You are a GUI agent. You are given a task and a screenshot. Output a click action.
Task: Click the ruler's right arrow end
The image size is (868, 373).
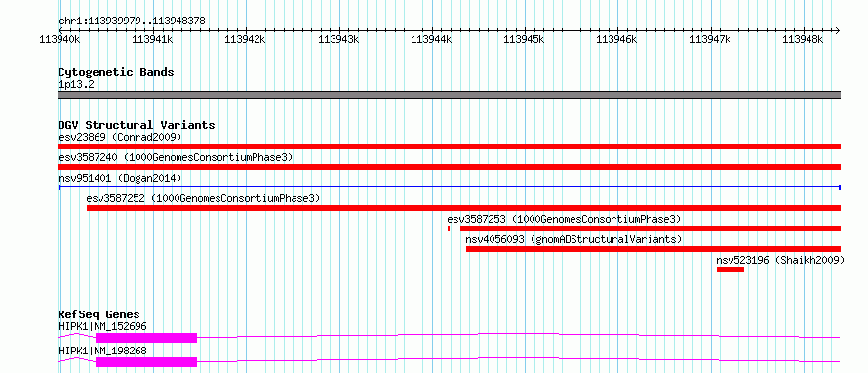(837, 30)
